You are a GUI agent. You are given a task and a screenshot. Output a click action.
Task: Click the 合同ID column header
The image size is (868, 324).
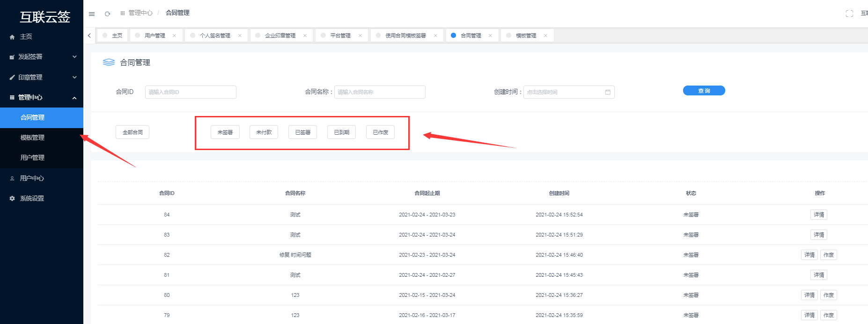[167, 193]
